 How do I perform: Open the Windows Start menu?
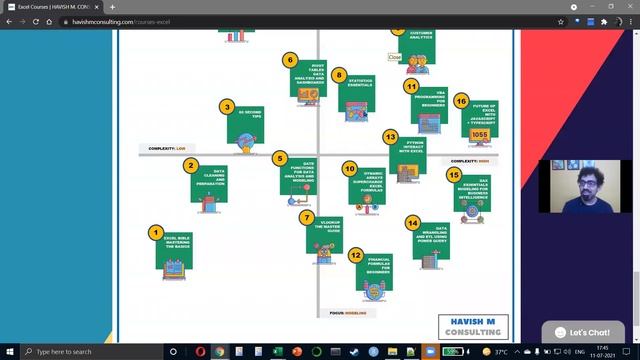pyautogui.click(x=10, y=351)
